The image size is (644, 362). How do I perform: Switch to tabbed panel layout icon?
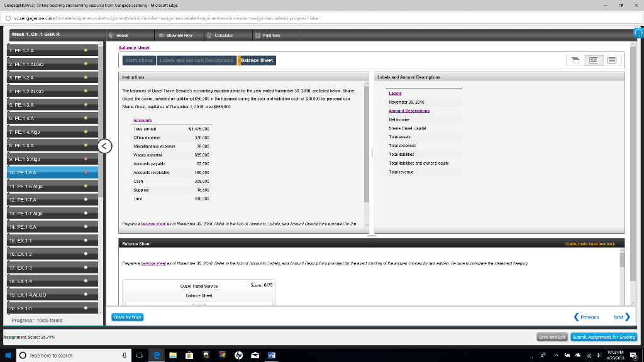[575, 60]
